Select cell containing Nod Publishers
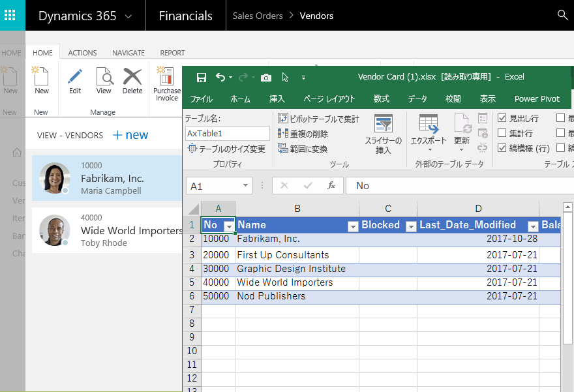The height and width of the screenshot is (392, 574). (297, 296)
